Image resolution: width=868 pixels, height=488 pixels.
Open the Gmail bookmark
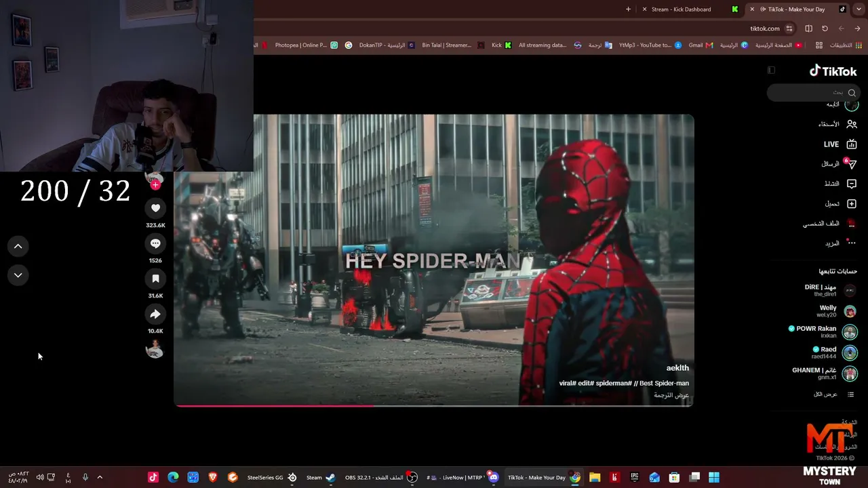pyautogui.click(x=701, y=45)
